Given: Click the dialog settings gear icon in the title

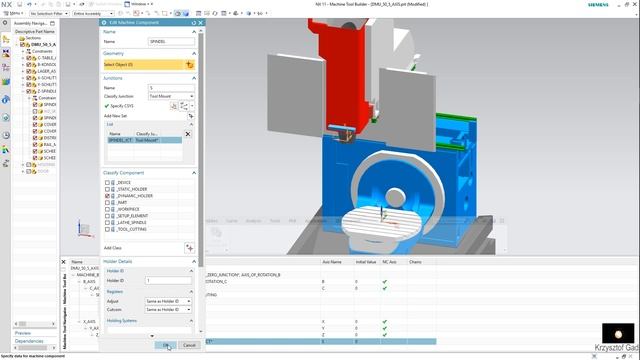Looking at the screenshot, I should tap(104, 23).
